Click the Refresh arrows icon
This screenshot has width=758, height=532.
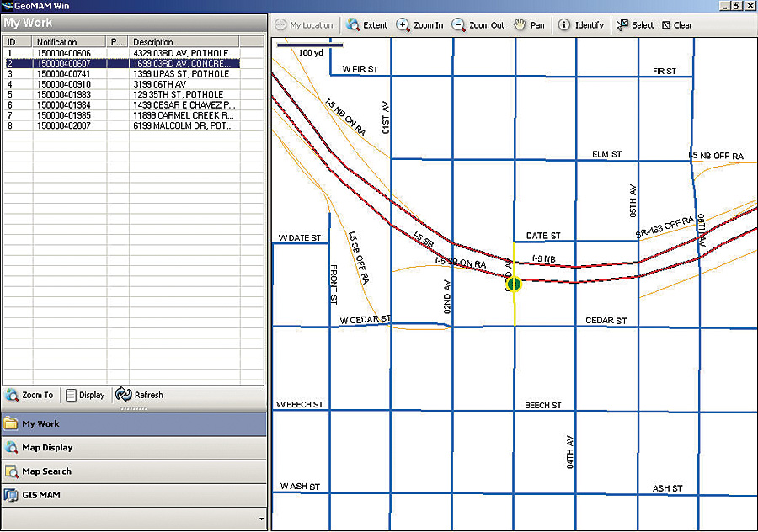point(123,394)
